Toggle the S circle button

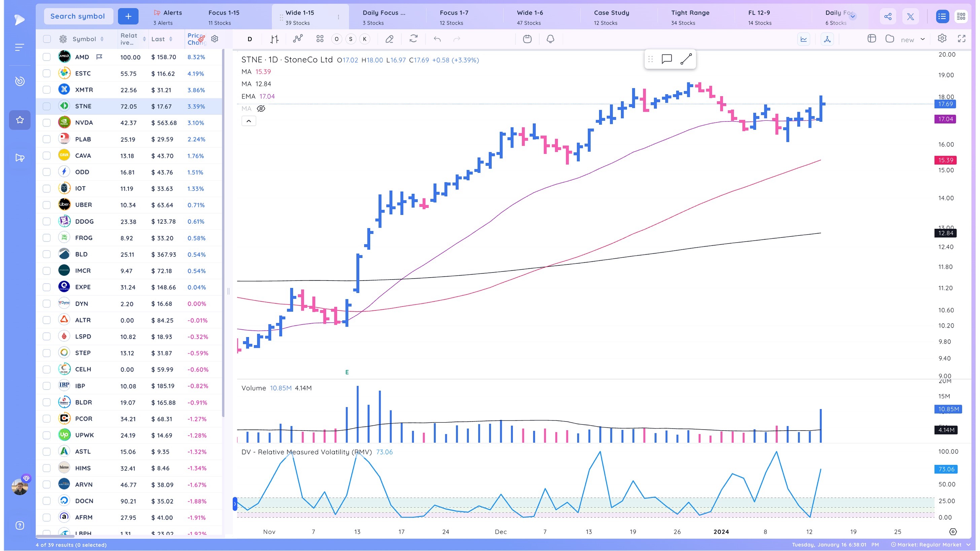pyautogui.click(x=351, y=39)
